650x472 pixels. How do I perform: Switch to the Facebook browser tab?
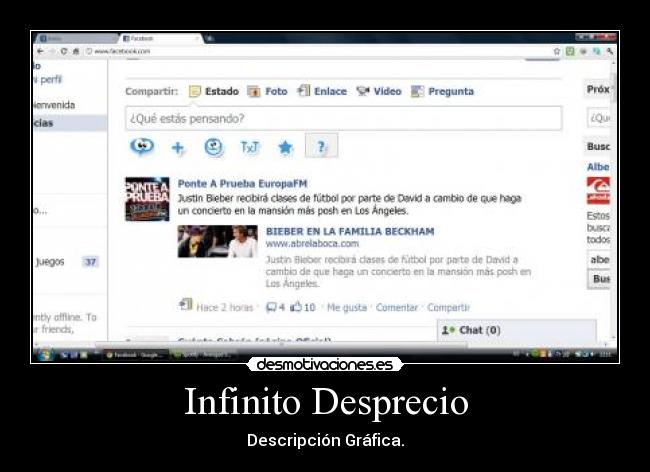tap(160, 39)
